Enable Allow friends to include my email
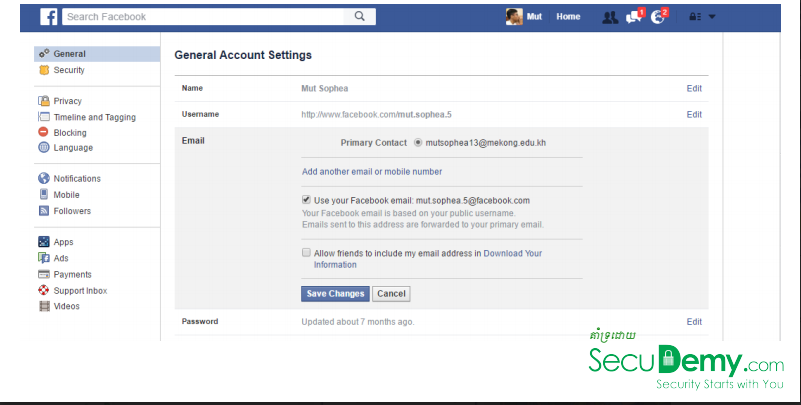This screenshot has height=405, width=801. (306, 254)
